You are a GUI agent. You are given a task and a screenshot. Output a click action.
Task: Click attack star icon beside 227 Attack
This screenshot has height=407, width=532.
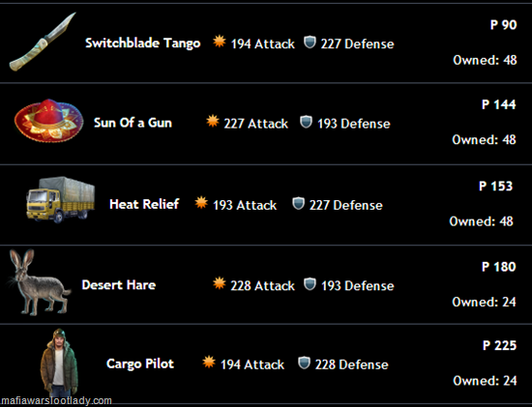[x=213, y=121]
